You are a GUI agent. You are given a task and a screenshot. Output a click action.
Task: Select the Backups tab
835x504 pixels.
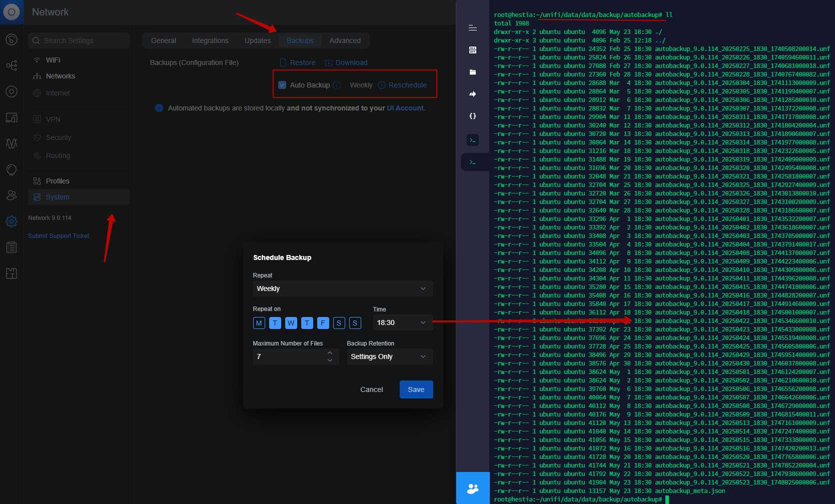(x=300, y=40)
